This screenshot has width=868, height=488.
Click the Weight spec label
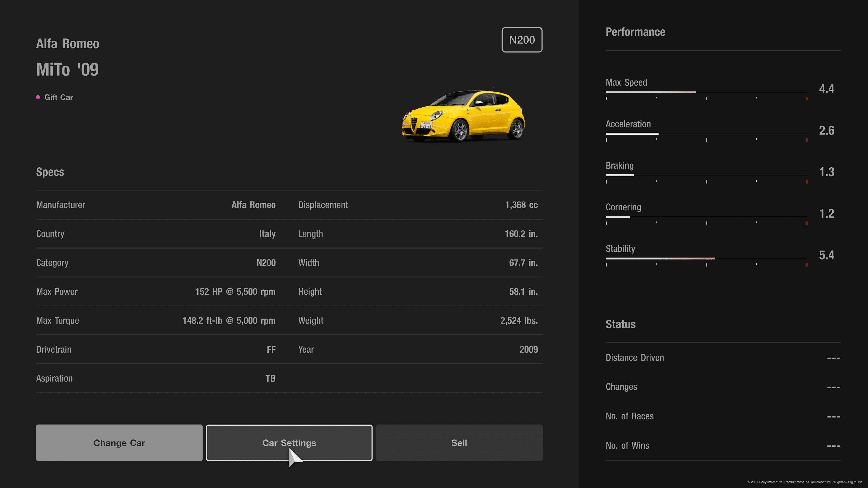pyautogui.click(x=311, y=321)
